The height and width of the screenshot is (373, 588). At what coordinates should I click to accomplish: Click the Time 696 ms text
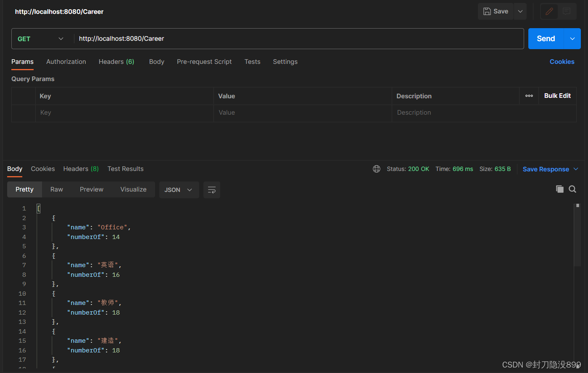point(454,169)
